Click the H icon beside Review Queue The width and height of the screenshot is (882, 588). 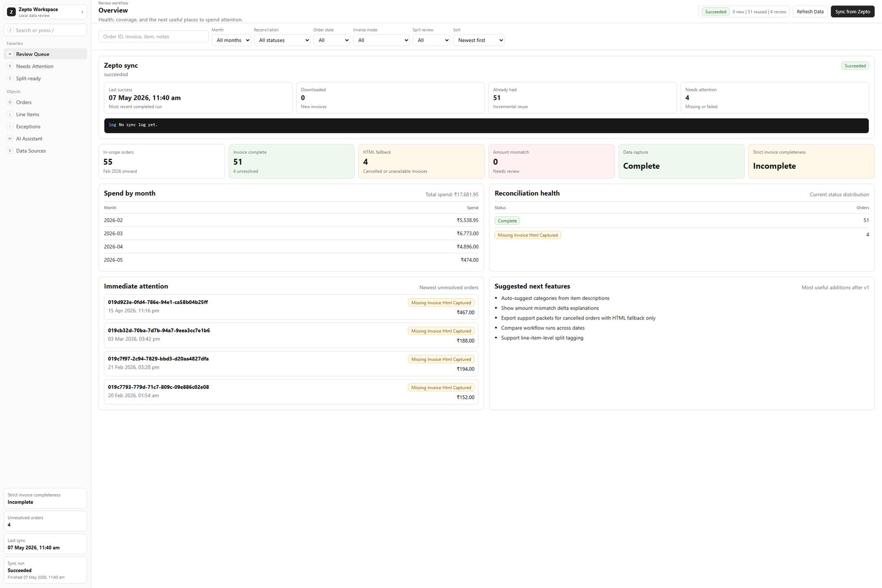tap(10, 54)
